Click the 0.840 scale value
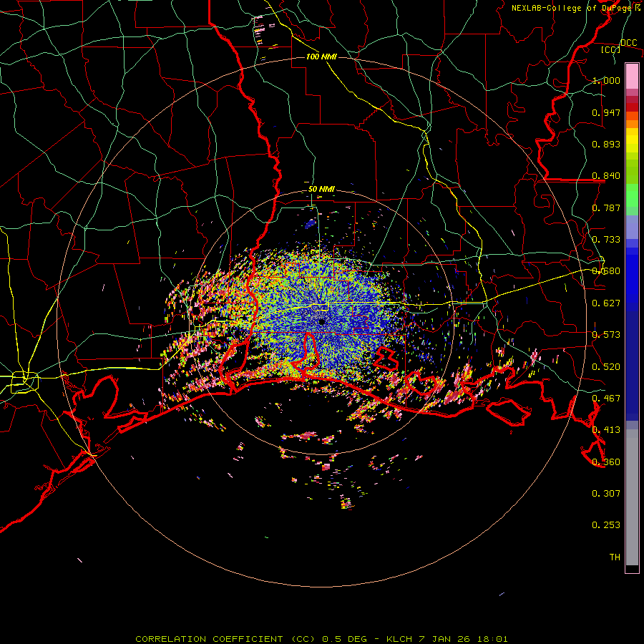Image resolution: width=644 pixels, height=644 pixels. pyautogui.click(x=606, y=176)
